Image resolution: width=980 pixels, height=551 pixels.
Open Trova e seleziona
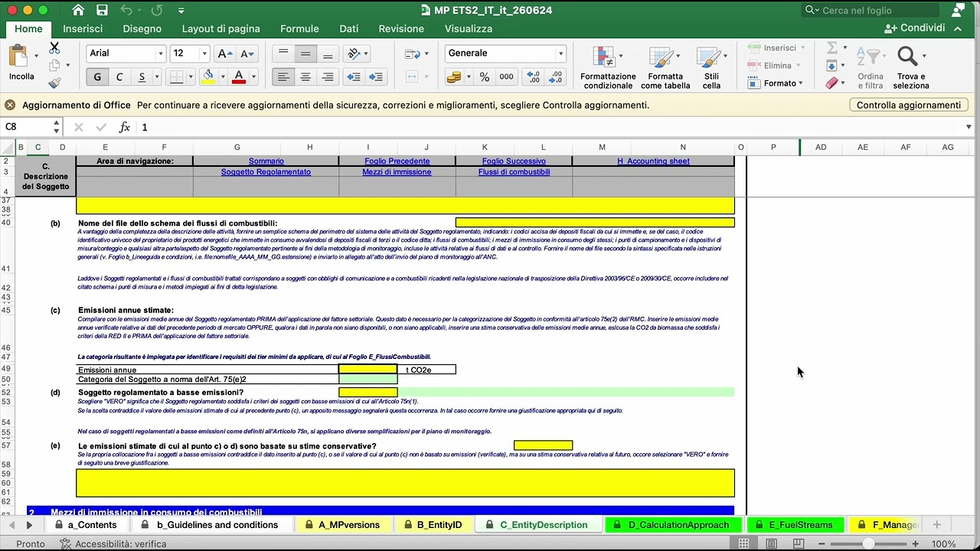tap(911, 67)
